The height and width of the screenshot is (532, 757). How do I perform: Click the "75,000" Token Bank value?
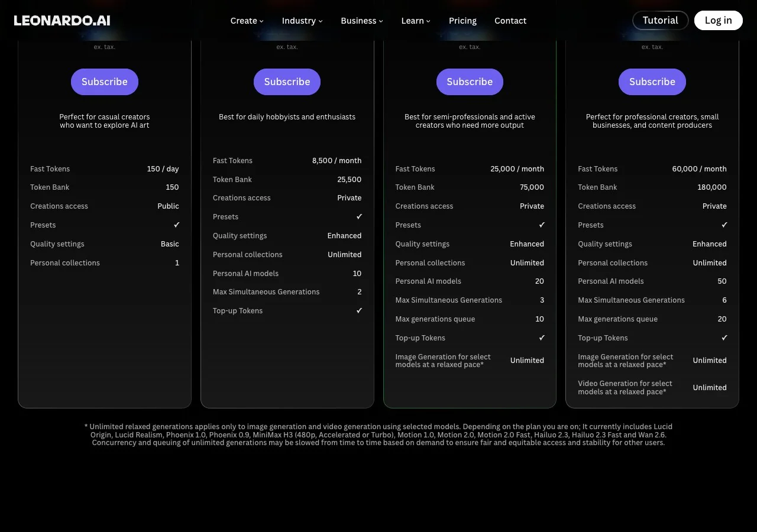click(x=532, y=187)
